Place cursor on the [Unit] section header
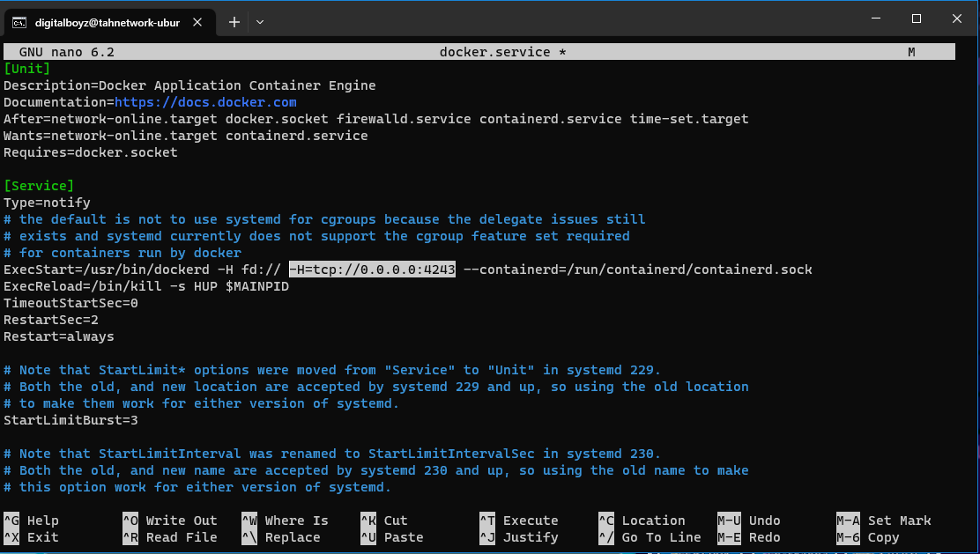The image size is (980, 554). [x=26, y=69]
